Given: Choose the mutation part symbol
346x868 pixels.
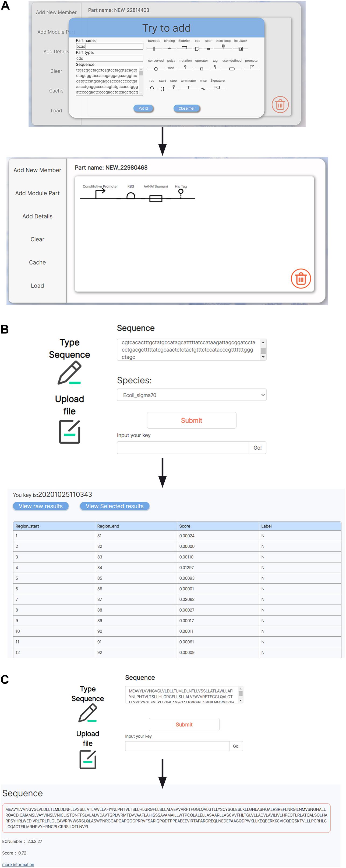Looking at the screenshot, I should 185,67.
